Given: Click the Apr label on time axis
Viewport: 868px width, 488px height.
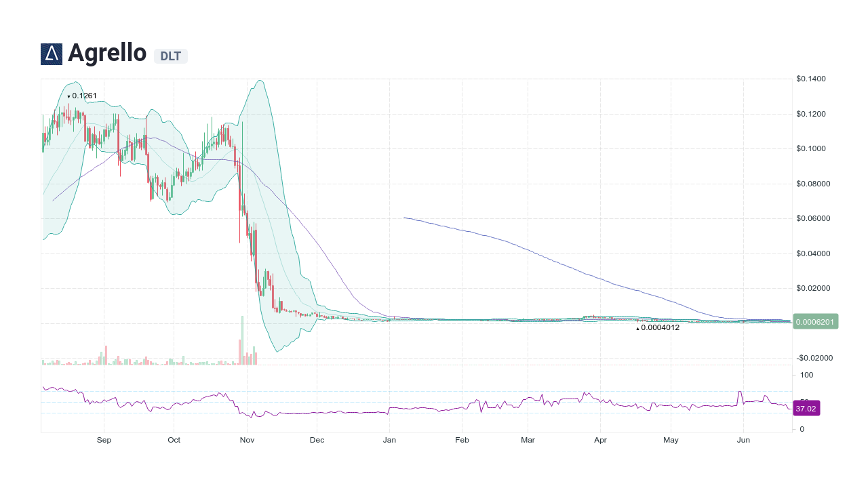Looking at the screenshot, I should tap(600, 440).
